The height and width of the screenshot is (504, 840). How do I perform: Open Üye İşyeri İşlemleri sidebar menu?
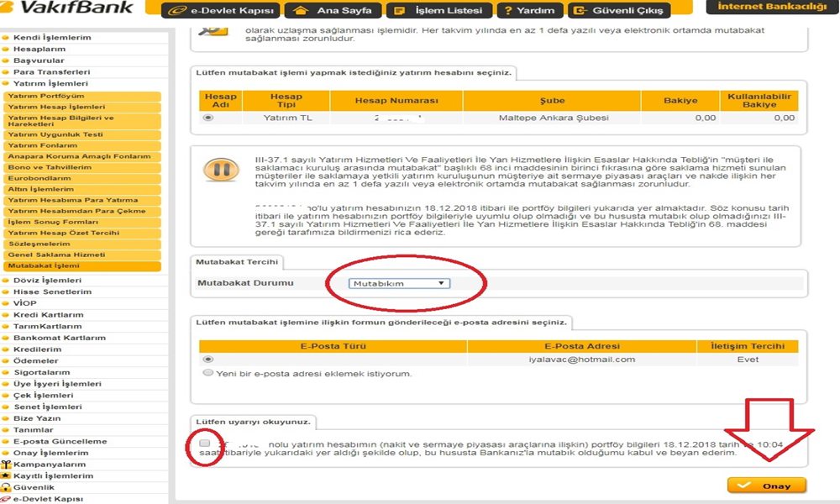(57, 384)
